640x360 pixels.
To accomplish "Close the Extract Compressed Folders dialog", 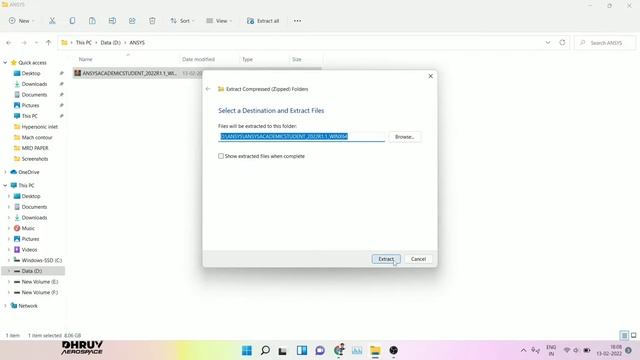I will click(x=430, y=76).
